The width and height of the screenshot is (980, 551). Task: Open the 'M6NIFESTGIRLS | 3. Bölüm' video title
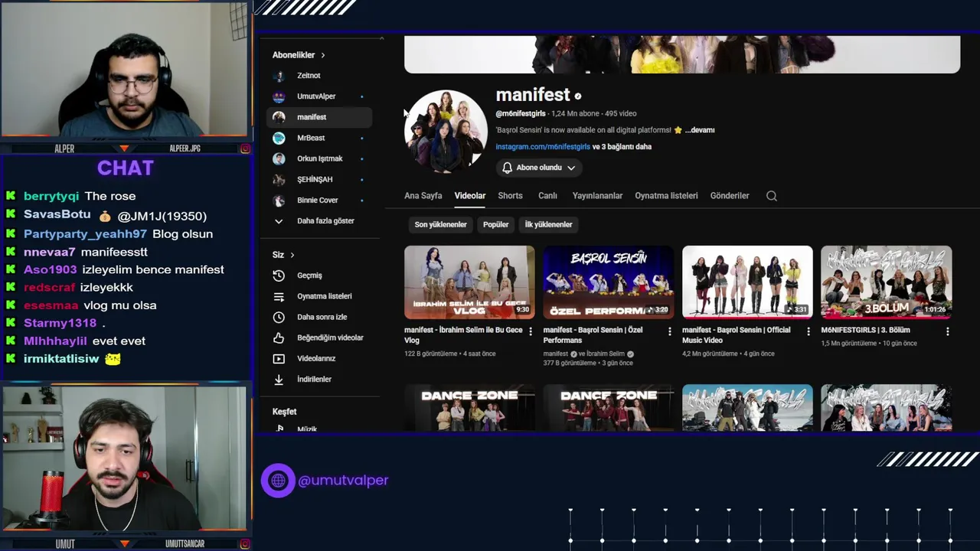click(x=865, y=331)
